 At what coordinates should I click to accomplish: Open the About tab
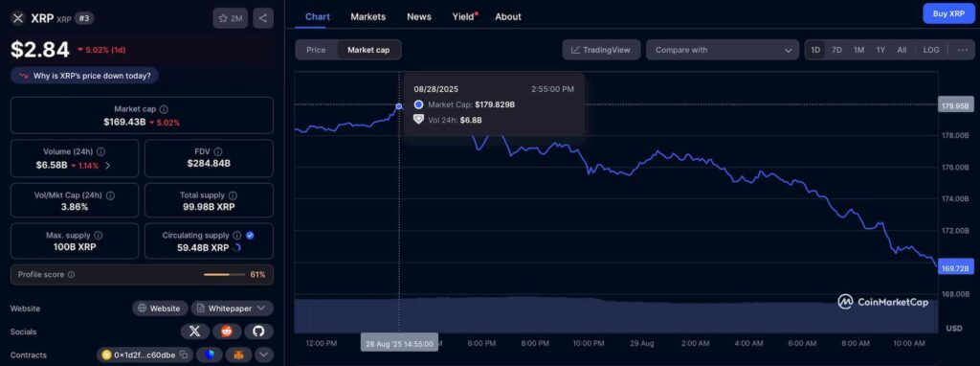[x=508, y=17]
